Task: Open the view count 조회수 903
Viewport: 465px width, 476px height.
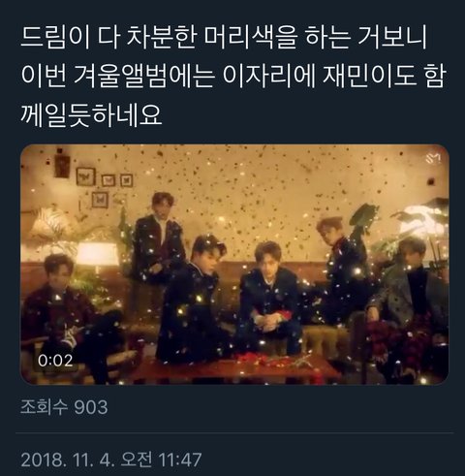Action: (x=64, y=407)
